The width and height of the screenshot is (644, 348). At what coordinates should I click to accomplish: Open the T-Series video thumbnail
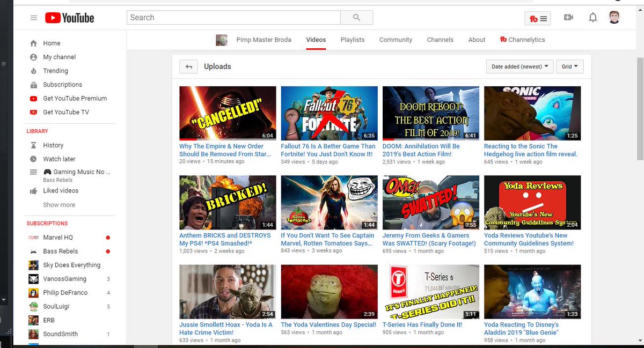tap(431, 291)
